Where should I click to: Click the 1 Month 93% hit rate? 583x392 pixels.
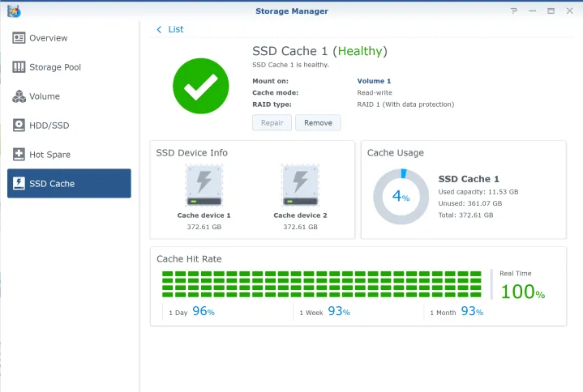457,312
